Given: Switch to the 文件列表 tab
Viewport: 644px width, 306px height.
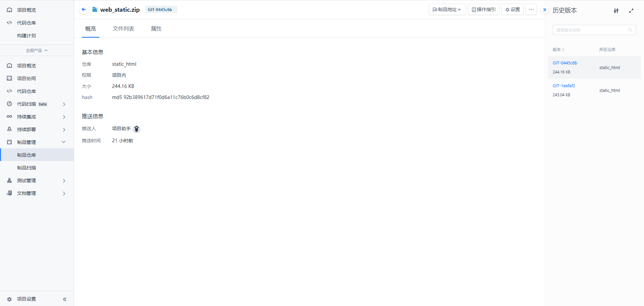Looking at the screenshot, I should 123,29.
